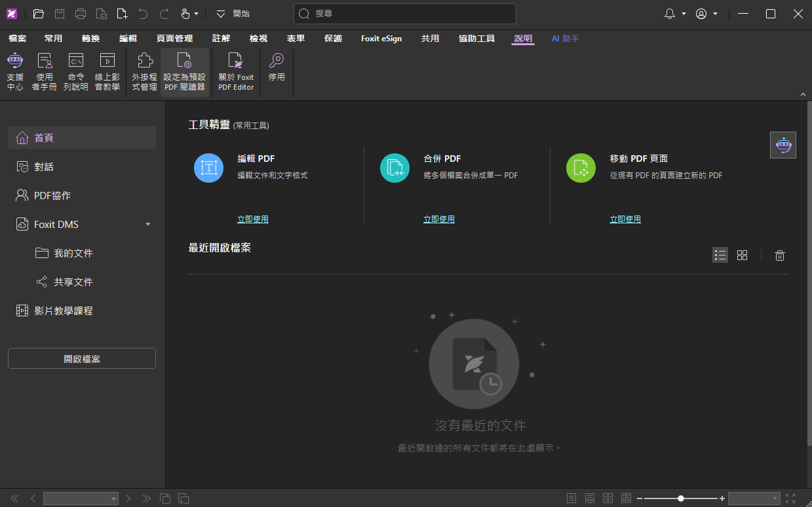Screen dimensions: 812x507
Task: Switch to the 註解 tab
Action: pos(222,39)
